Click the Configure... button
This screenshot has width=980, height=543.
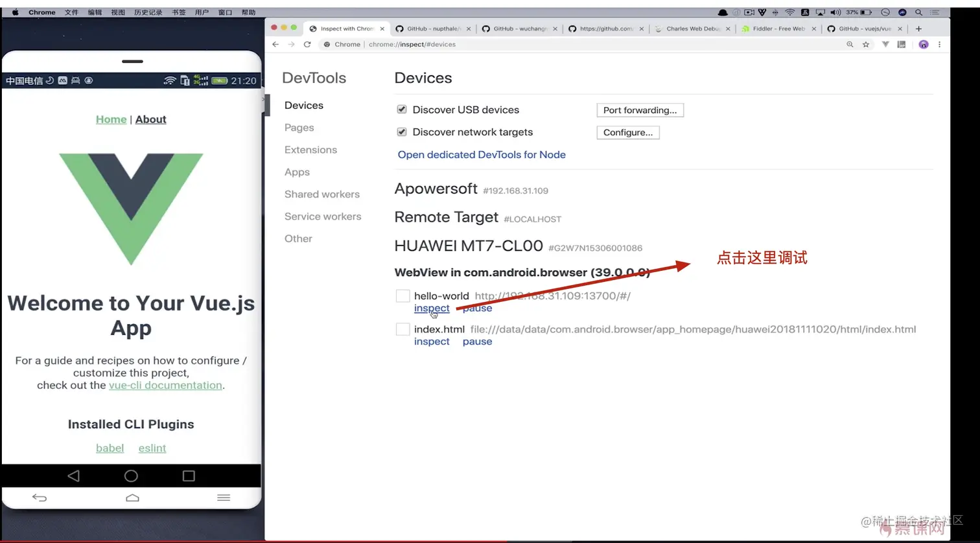pyautogui.click(x=628, y=132)
